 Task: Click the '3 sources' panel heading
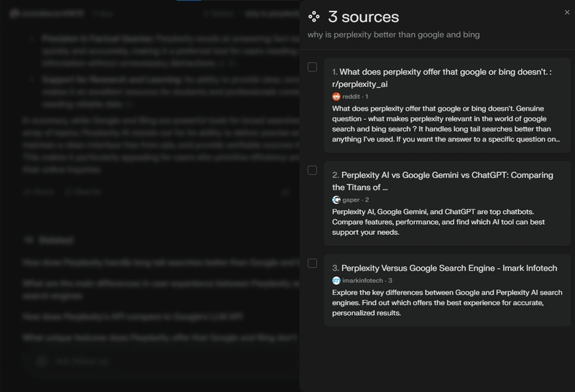tap(364, 17)
